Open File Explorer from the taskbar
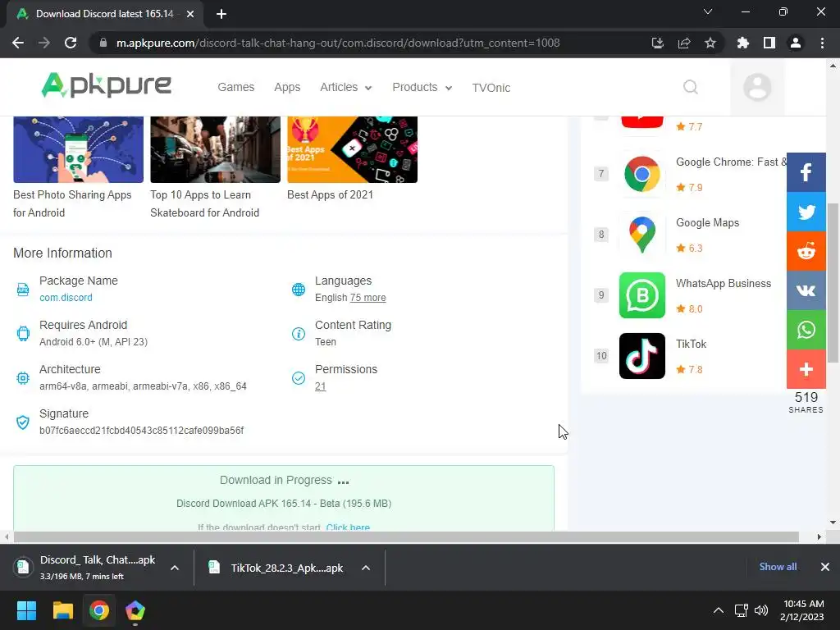 click(x=62, y=610)
